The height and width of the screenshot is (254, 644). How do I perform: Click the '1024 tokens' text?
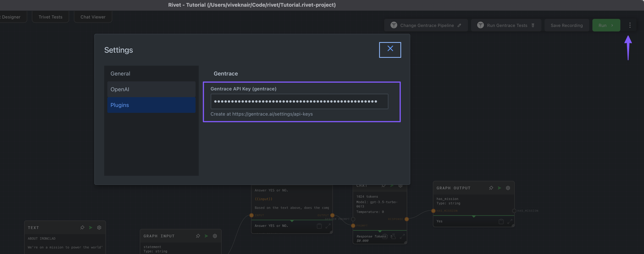click(367, 197)
